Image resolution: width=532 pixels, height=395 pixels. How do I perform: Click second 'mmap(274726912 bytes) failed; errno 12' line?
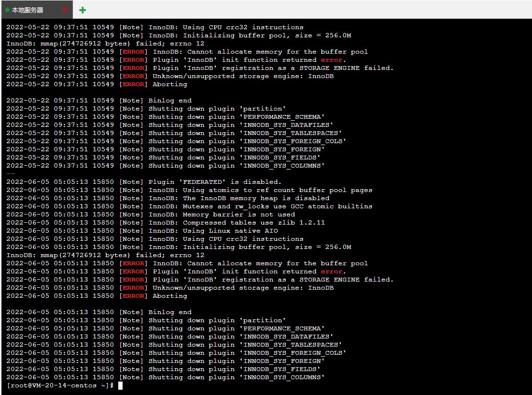pyautogui.click(x=105, y=255)
